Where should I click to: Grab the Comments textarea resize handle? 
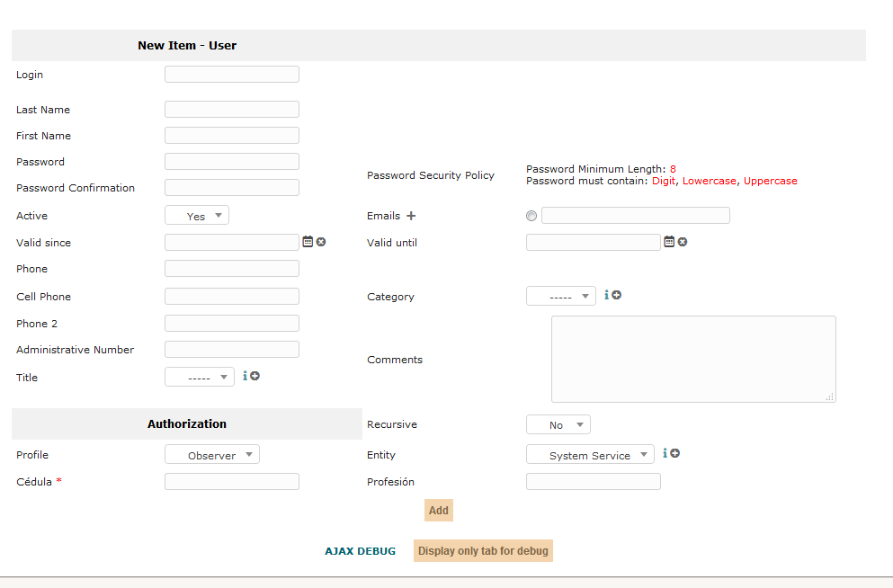[x=830, y=396]
